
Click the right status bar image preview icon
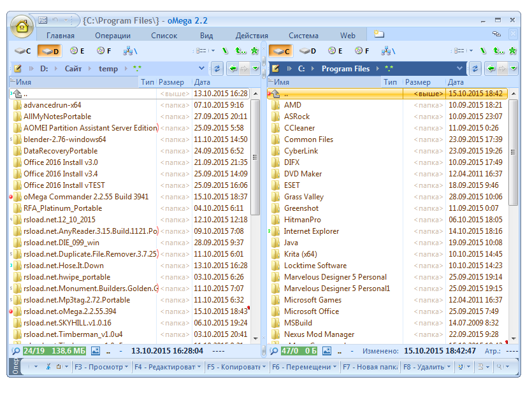[x=327, y=351]
